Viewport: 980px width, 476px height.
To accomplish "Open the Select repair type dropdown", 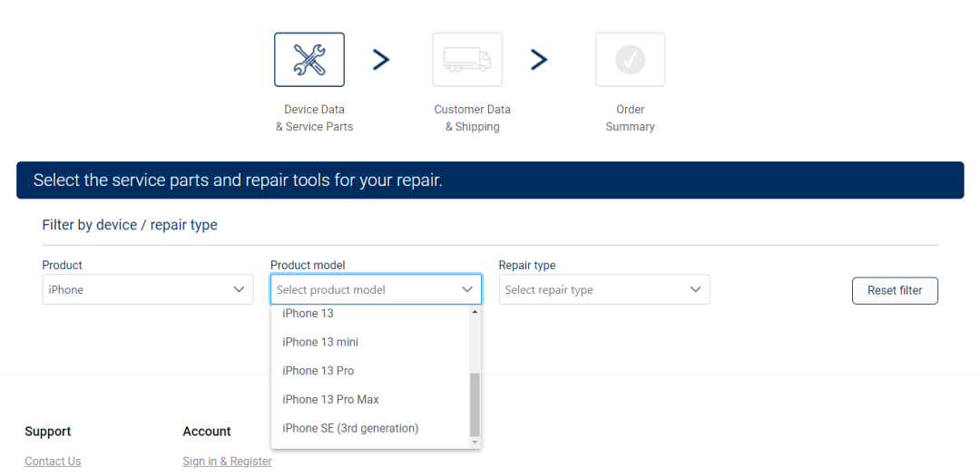I will pos(603,290).
